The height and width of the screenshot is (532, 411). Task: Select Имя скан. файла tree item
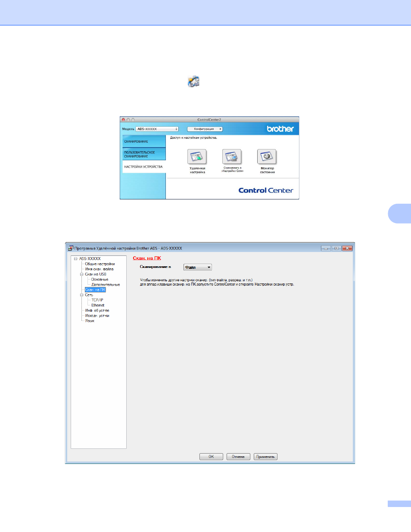99,269
